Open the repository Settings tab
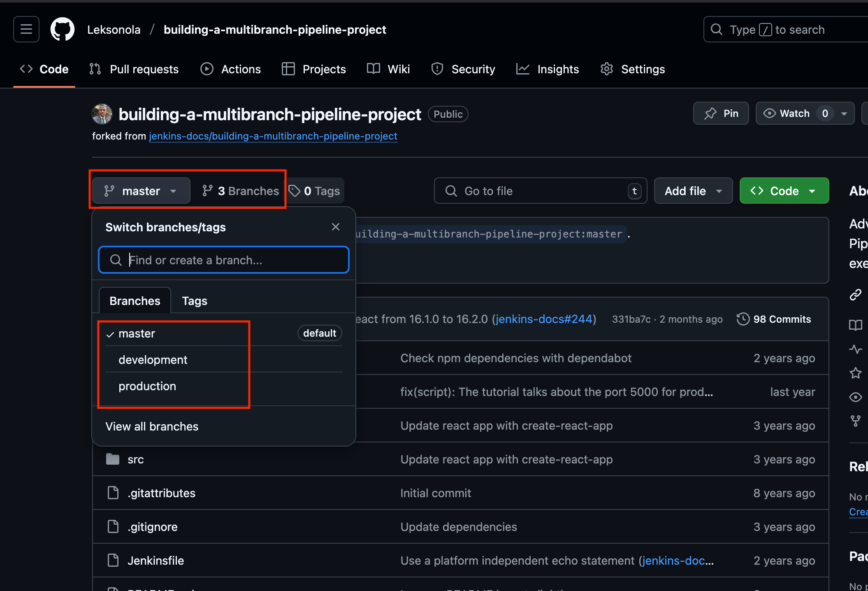The image size is (868, 591). pyautogui.click(x=633, y=69)
